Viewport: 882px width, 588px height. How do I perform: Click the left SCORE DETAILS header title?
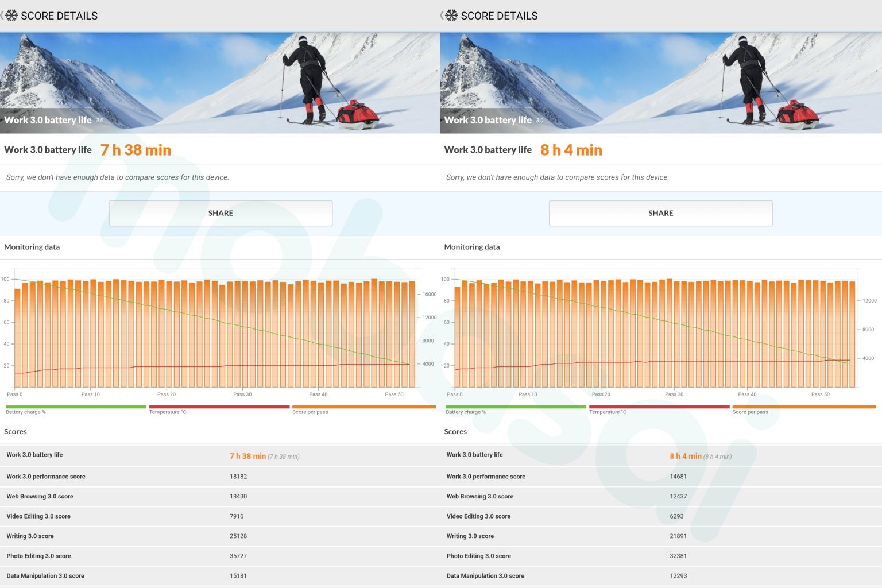[x=59, y=16]
